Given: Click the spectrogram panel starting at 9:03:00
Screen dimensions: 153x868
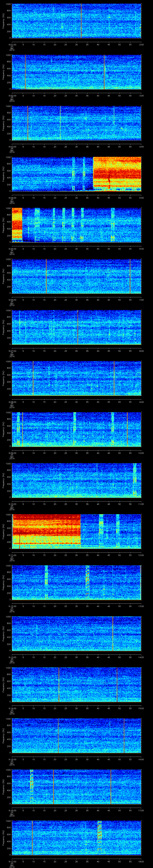Looking at the screenshot, I should click(x=76, y=123).
